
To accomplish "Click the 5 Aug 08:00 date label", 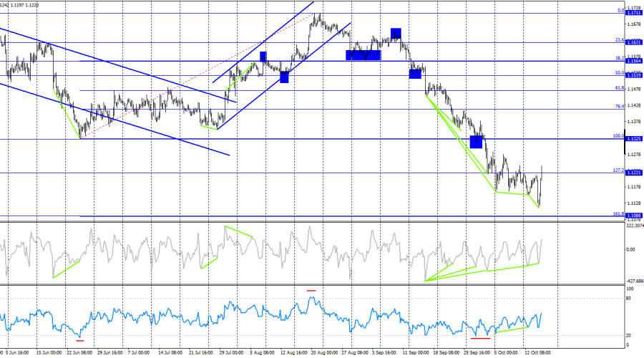I will [x=262, y=353].
